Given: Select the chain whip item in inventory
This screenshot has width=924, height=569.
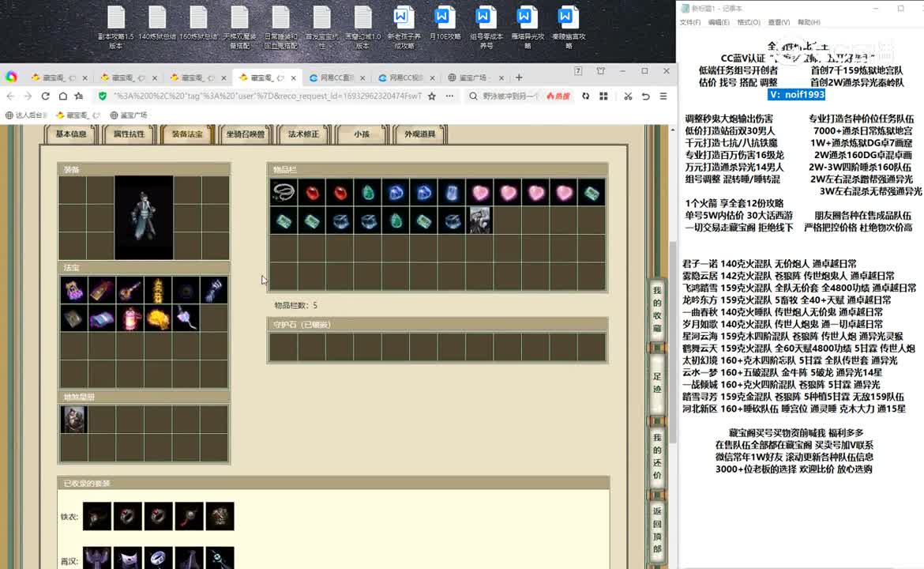Looking at the screenshot, I should 284,192.
